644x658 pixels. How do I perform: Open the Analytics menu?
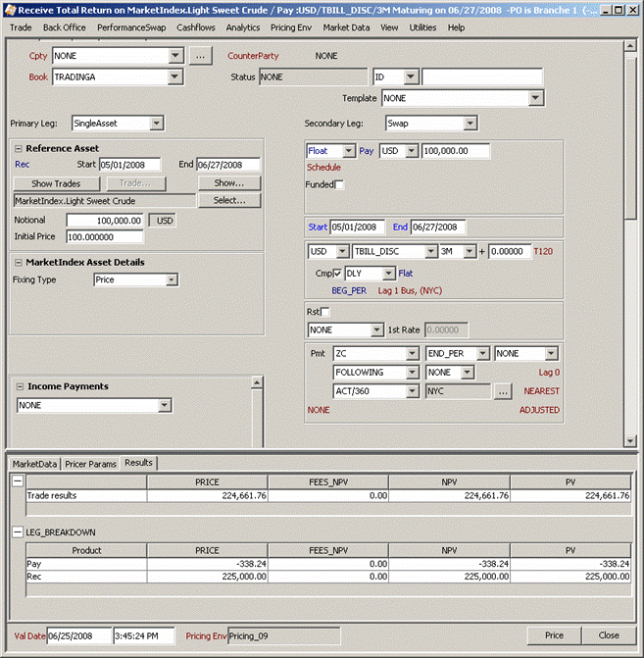243,27
